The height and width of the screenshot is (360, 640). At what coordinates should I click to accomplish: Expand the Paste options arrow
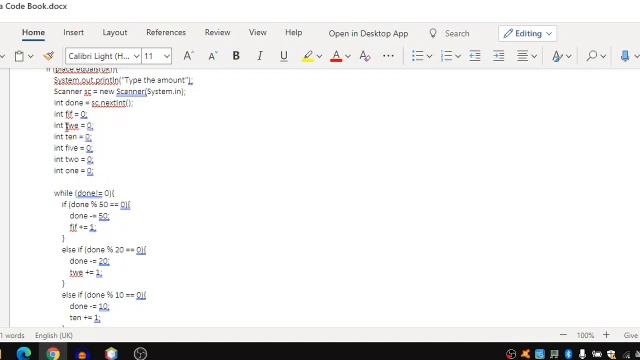(x=31, y=56)
